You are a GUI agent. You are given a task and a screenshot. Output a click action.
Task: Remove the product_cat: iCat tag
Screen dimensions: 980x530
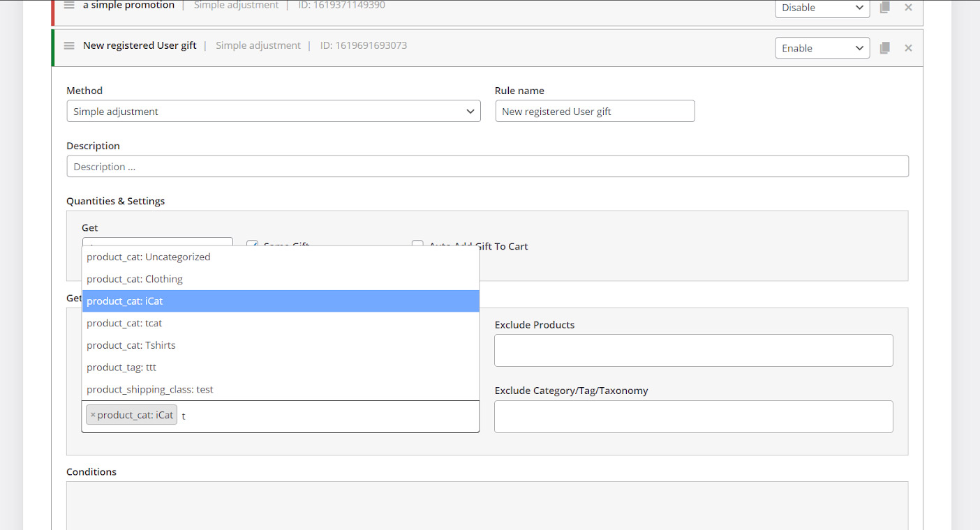(93, 415)
